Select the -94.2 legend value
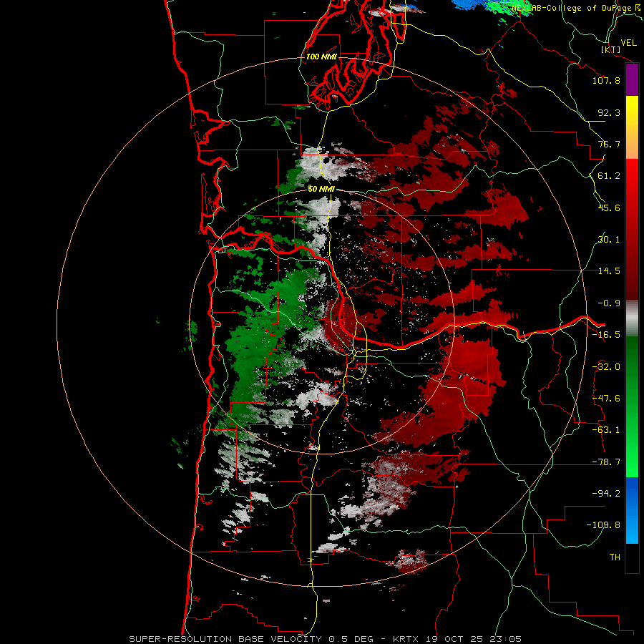This screenshot has height=644, width=644. (x=606, y=493)
